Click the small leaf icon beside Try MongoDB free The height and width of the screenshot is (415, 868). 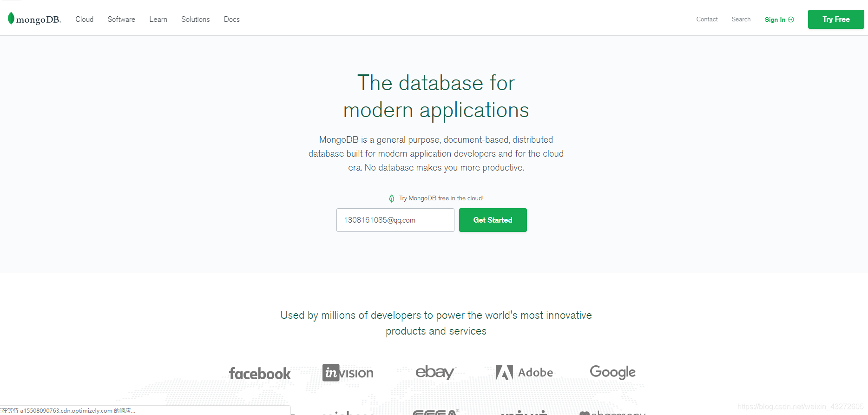click(x=392, y=198)
